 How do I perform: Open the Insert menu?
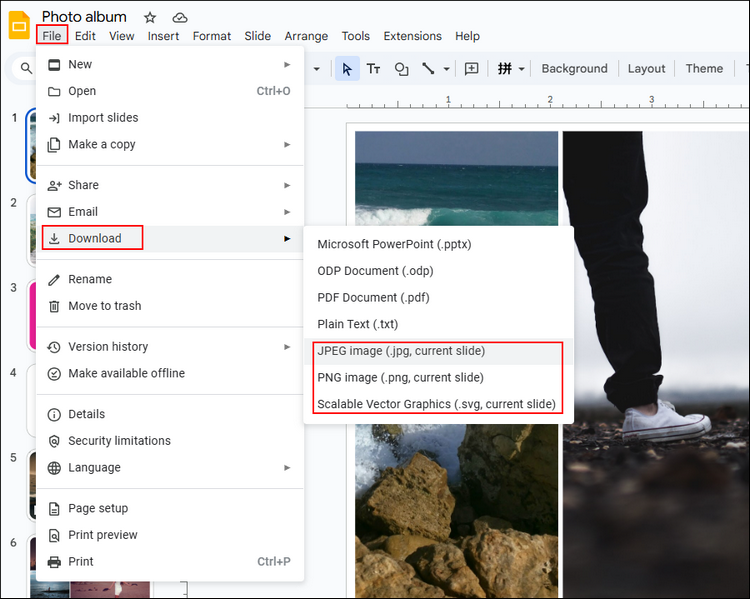pyautogui.click(x=163, y=36)
